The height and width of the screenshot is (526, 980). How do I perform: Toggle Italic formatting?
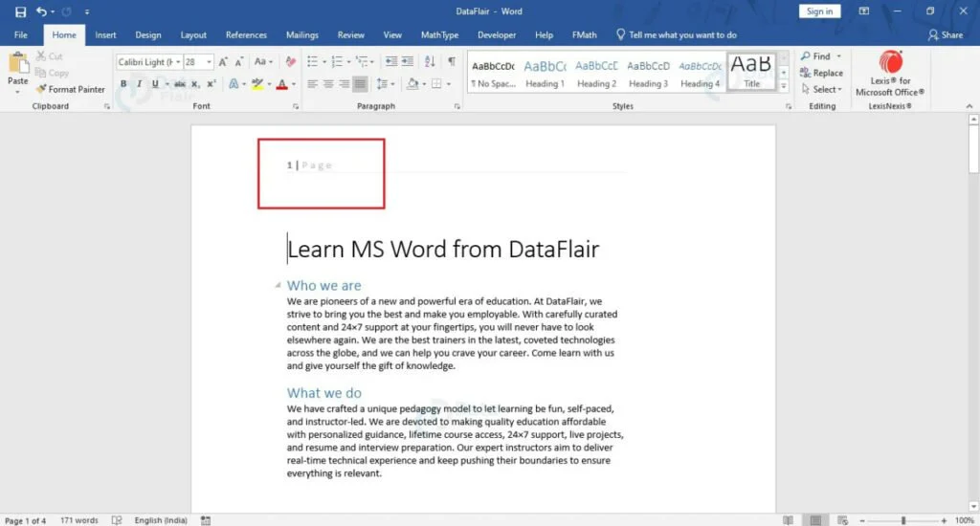139,84
